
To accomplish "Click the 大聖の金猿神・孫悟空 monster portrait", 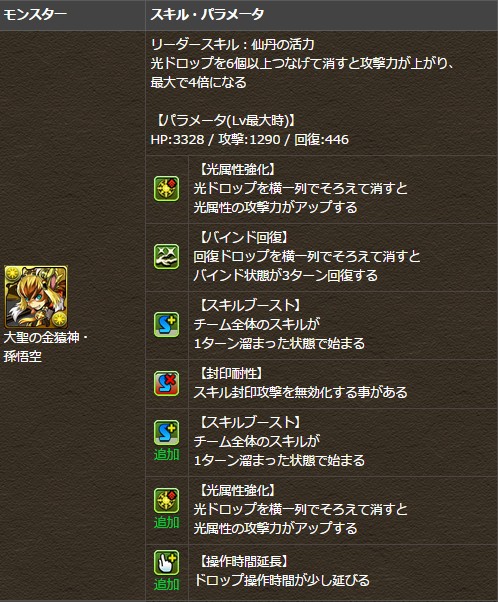I will point(36,297).
